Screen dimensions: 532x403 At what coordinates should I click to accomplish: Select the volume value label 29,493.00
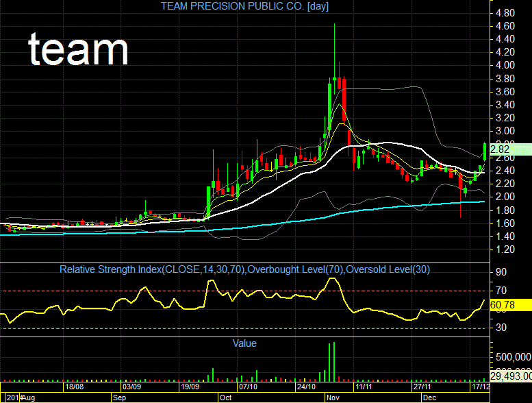click(511, 376)
